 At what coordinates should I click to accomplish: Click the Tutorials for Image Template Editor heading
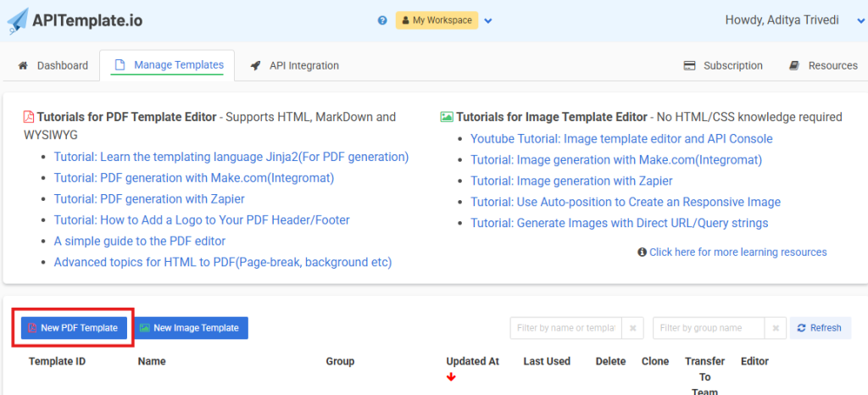[551, 117]
